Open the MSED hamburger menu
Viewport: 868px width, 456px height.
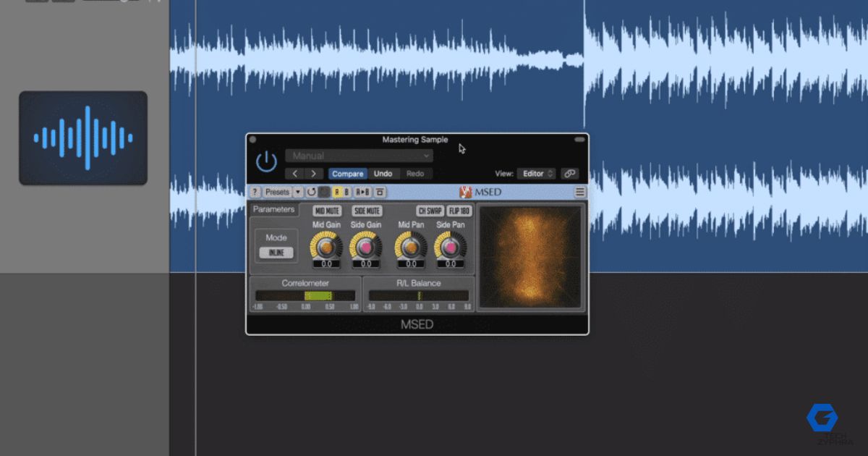point(579,193)
